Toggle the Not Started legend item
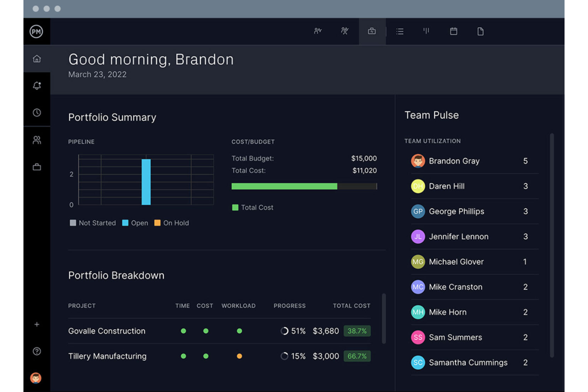Viewport: 588px width, 392px height. (x=93, y=223)
